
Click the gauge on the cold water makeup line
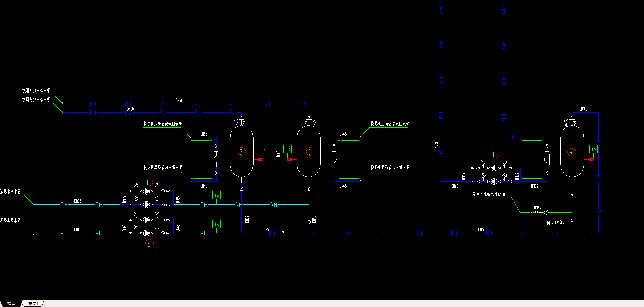(x=546, y=212)
